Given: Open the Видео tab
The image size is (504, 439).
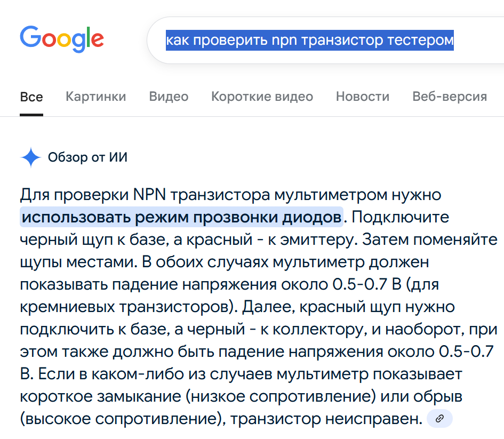Looking at the screenshot, I should [x=169, y=97].
